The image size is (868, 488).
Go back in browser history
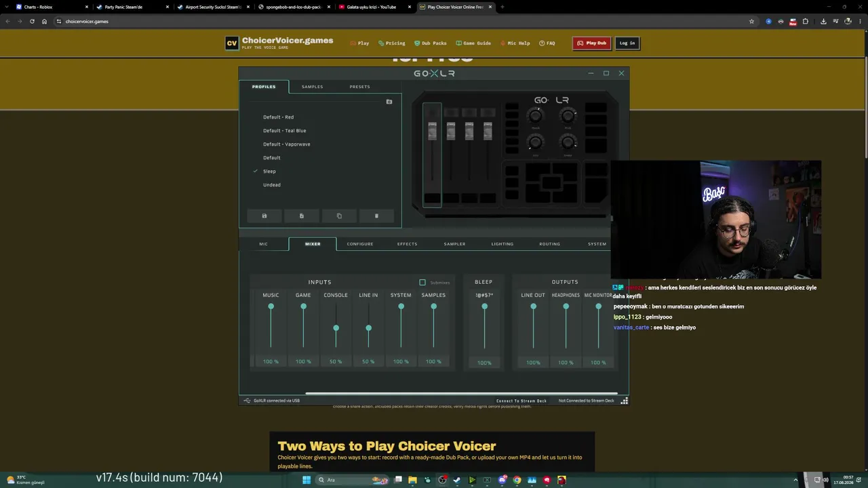[7, 21]
